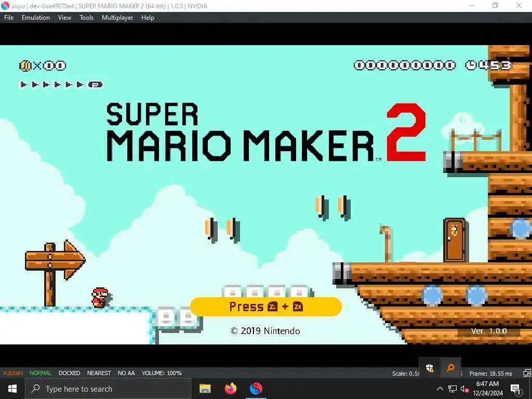This screenshot has height=399, width=532.
Task: Click the wooden door on the airship
Action: click(x=454, y=240)
